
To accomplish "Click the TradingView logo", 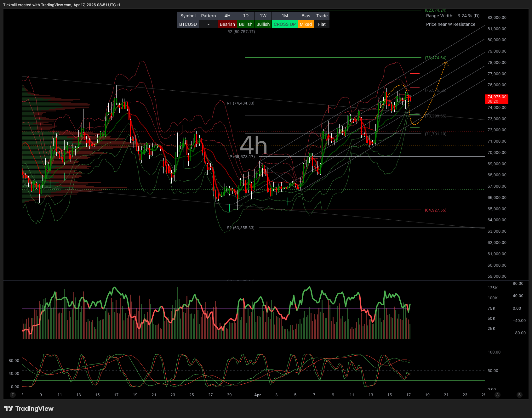I will tap(29, 409).
